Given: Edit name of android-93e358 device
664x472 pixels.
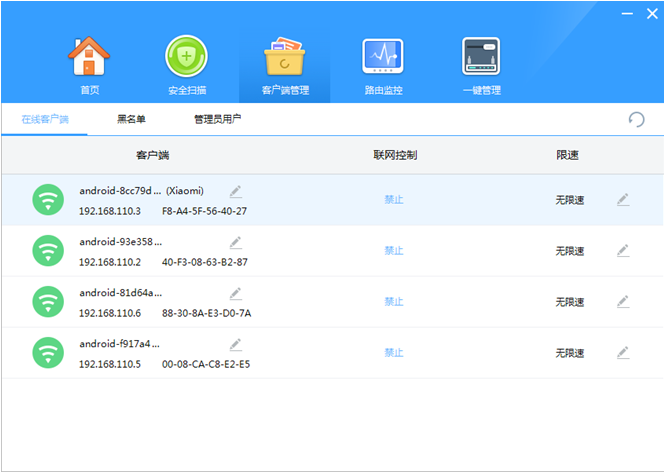Looking at the screenshot, I should [x=236, y=242].
